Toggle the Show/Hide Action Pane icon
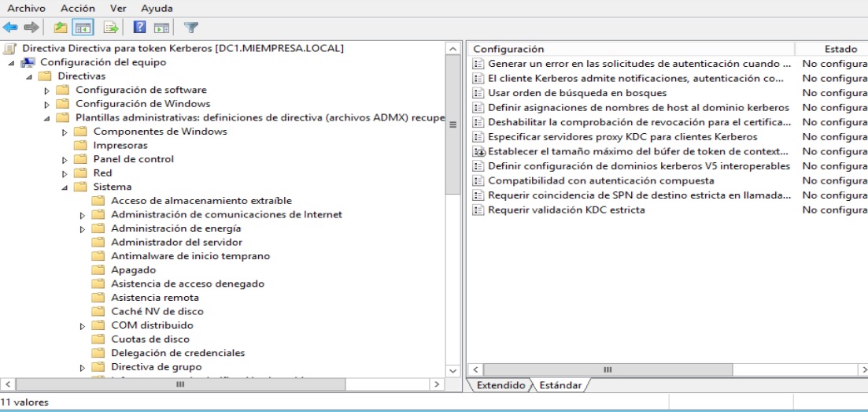 point(161,28)
